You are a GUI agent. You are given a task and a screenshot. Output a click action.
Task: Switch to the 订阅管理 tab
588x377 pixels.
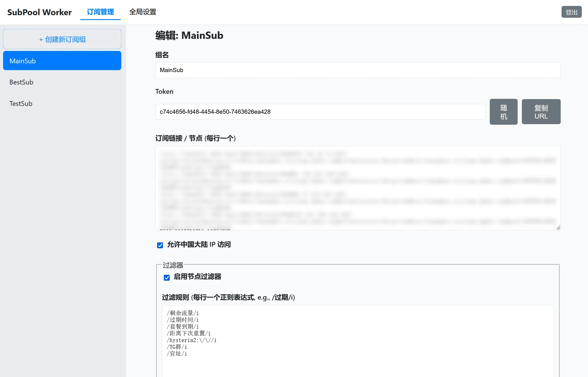point(100,12)
